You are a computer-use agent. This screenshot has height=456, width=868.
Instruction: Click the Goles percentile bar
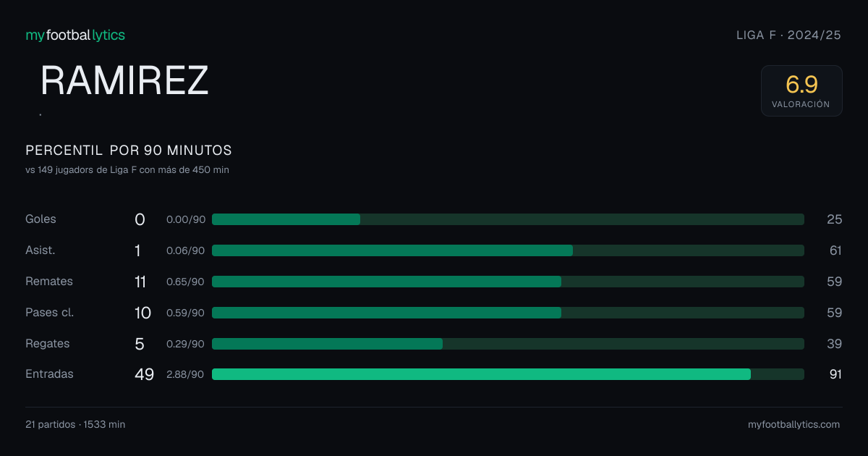point(508,219)
